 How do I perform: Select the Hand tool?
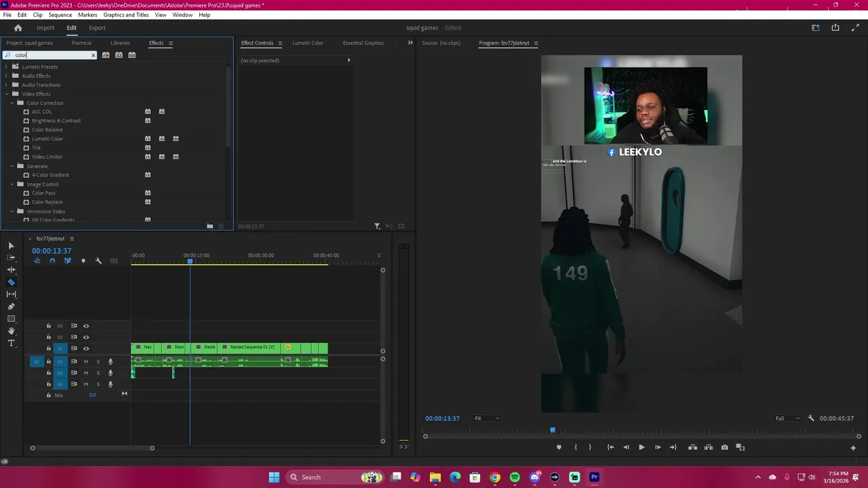point(11,331)
